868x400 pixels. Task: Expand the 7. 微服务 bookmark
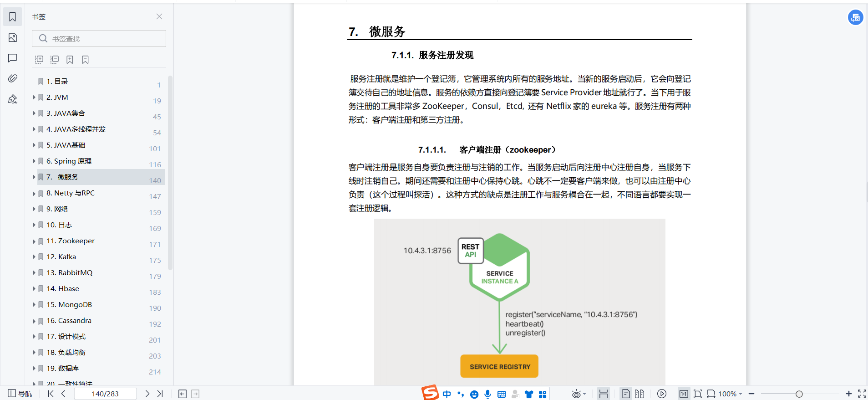click(34, 177)
